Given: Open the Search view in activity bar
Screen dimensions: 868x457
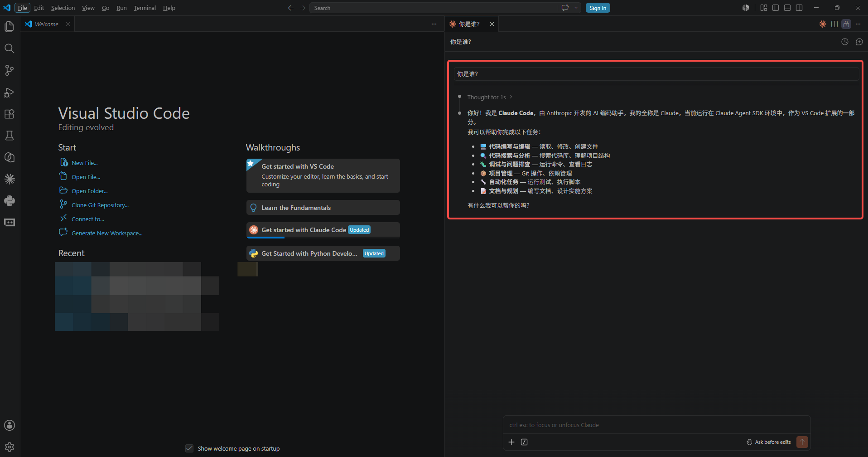Looking at the screenshot, I should pyautogui.click(x=10, y=49).
